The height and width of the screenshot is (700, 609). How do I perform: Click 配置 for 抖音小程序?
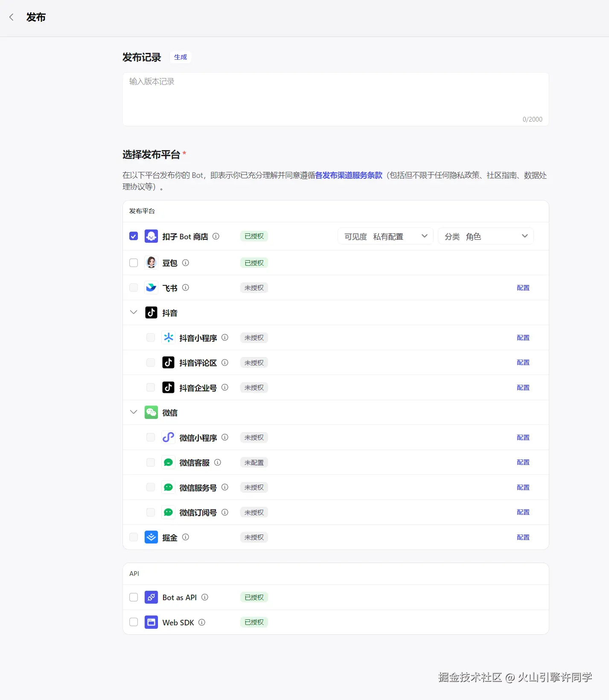coord(523,338)
